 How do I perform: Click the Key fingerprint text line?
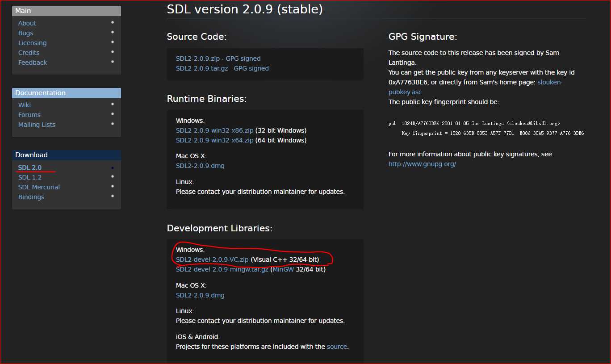click(x=493, y=133)
